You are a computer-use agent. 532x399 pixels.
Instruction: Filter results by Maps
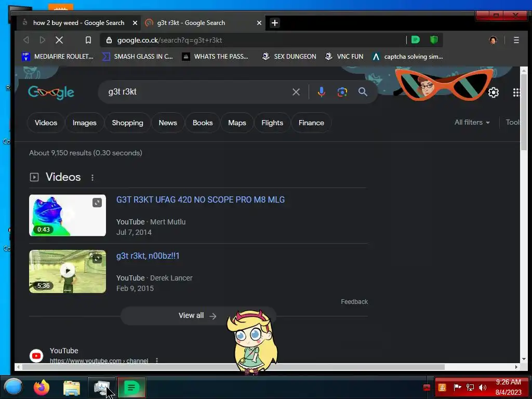coord(237,123)
